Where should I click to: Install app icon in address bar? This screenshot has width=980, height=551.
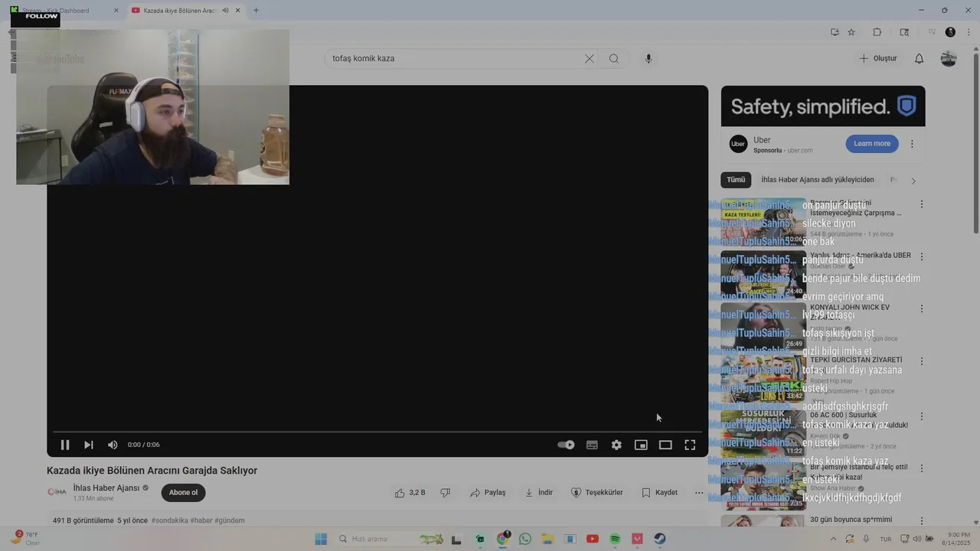pos(835,32)
